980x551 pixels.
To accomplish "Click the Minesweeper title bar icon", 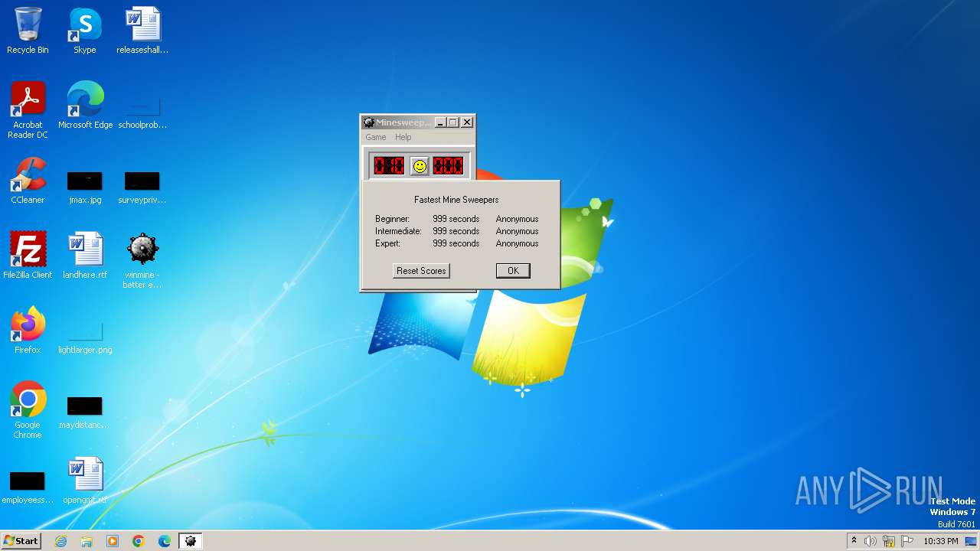I will click(x=368, y=122).
